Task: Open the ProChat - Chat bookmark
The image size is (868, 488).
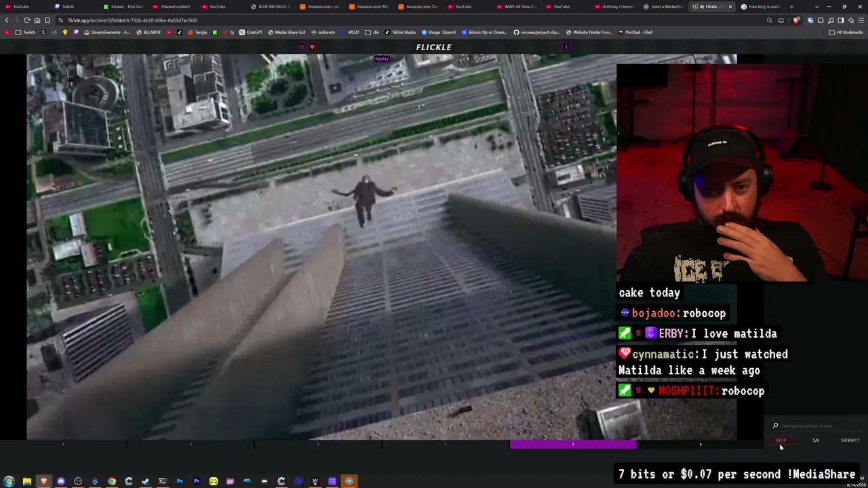Action: (635, 32)
